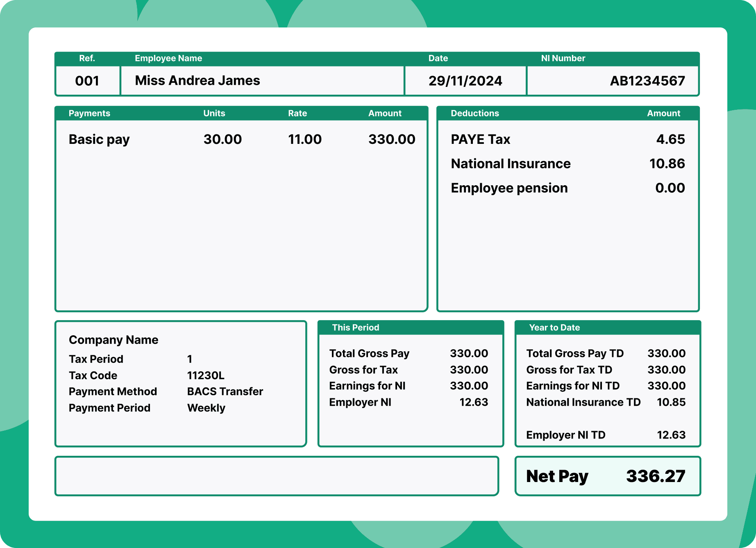Select the "Earnings for NI TD" label

click(573, 386)
